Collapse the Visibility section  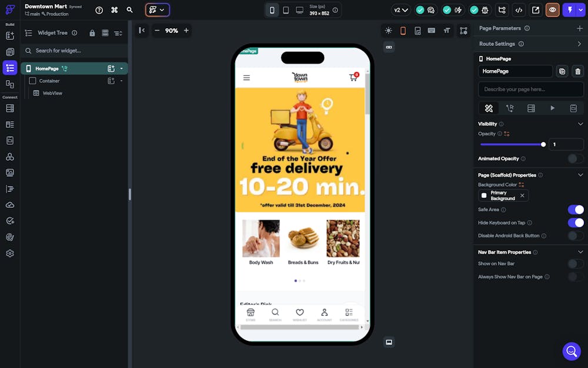(x=580, y=124)
